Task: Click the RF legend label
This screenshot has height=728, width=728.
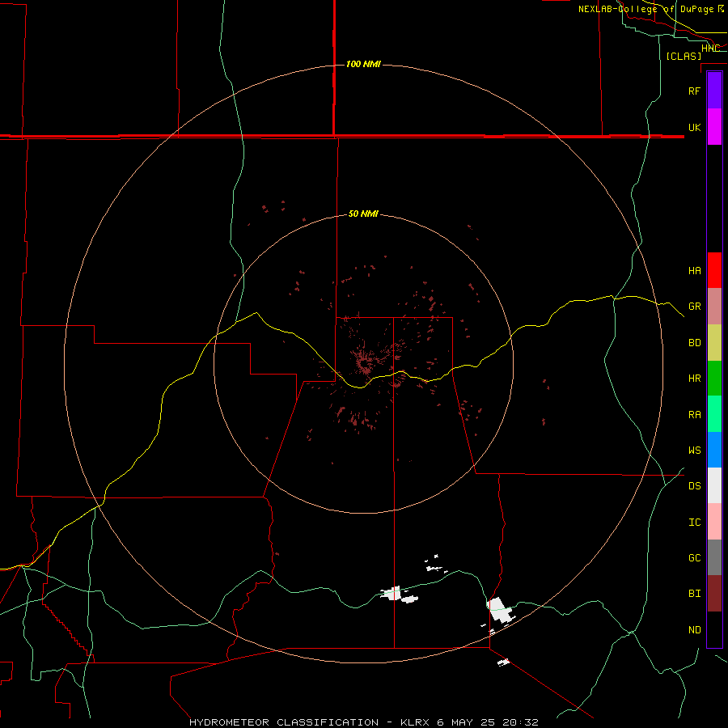Action: pyautogui.click(x=694, y=91)
